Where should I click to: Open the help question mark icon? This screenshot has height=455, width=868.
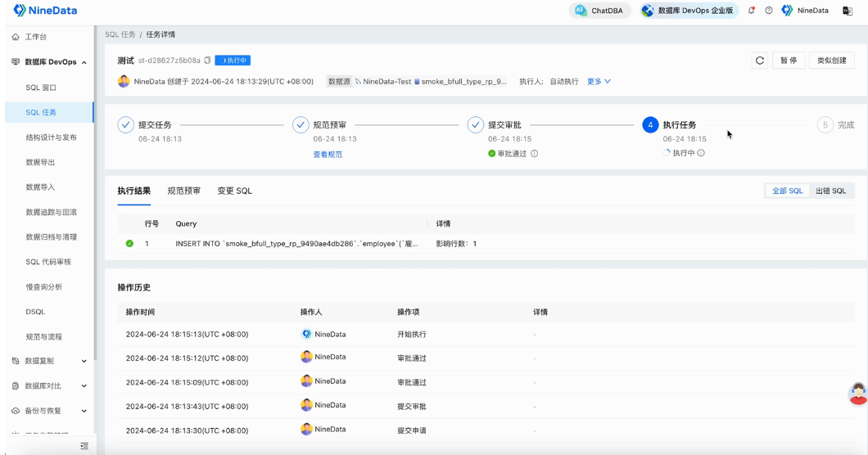(x=769, y=11)
